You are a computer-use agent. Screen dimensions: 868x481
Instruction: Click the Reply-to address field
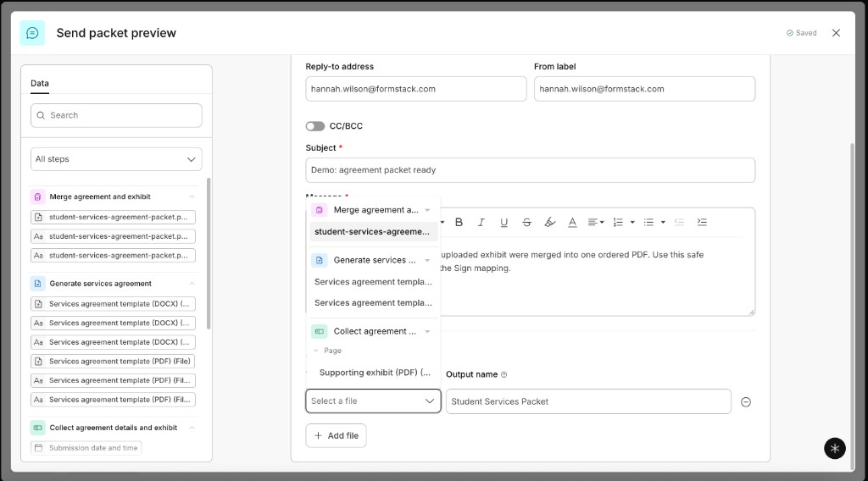(x=415, y=89)
